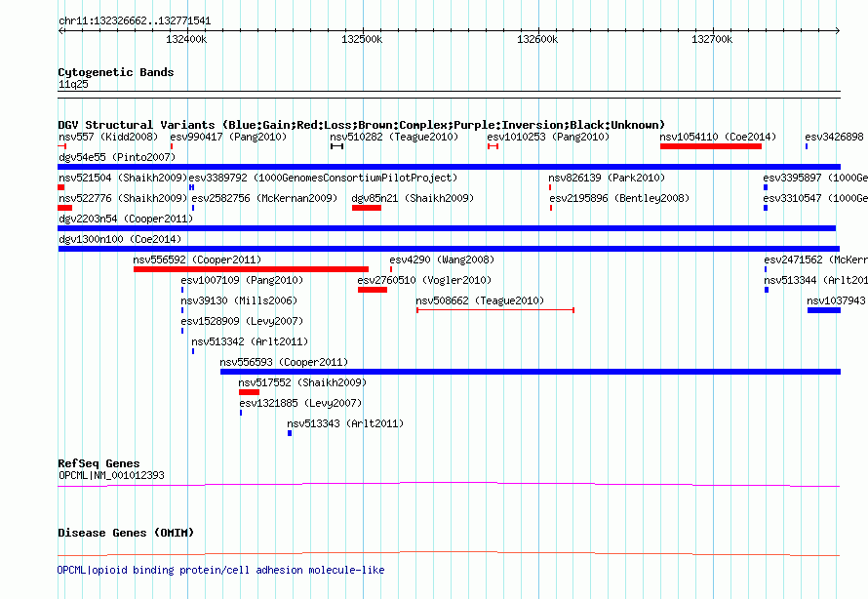
Task: Open esv3389792 (1000GenomesConsortiumPilotProject) label
Action: 323,178
